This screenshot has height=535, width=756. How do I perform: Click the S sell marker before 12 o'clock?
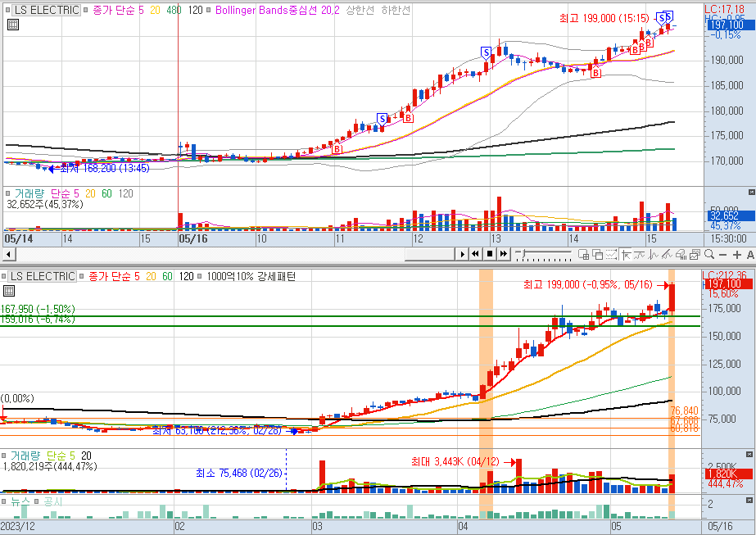point(382,119)
